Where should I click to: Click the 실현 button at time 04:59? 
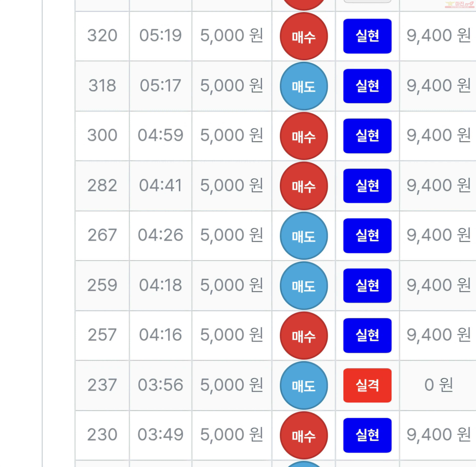[367, 136]
